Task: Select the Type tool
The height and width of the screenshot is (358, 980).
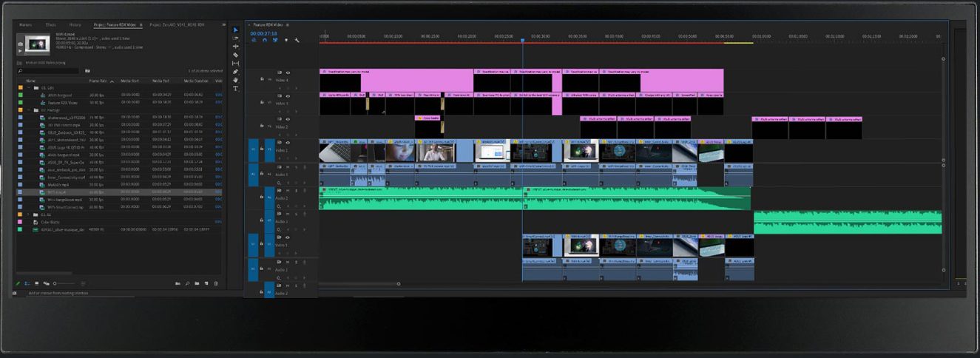Action: [x=236, y=88]
